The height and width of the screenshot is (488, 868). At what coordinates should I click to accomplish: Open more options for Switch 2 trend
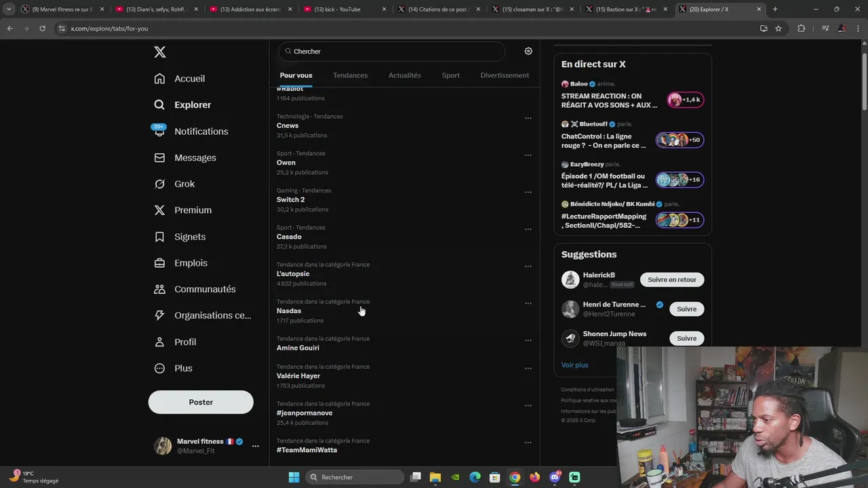(528, 192)
